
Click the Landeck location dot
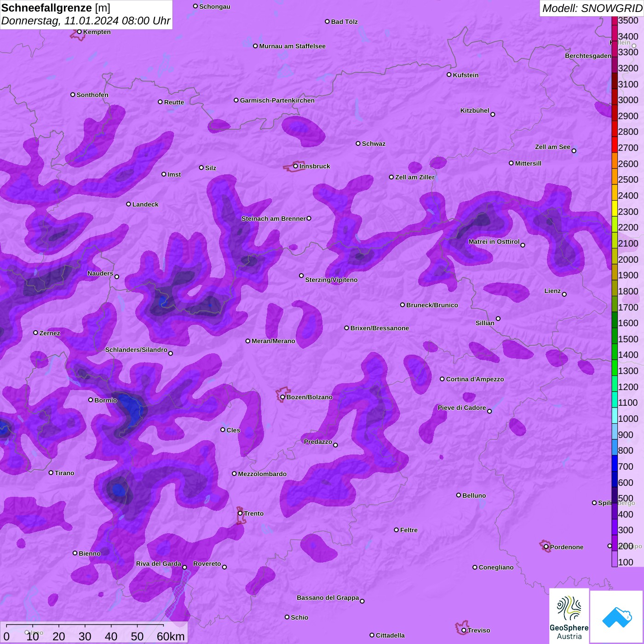tap(128, 204)
